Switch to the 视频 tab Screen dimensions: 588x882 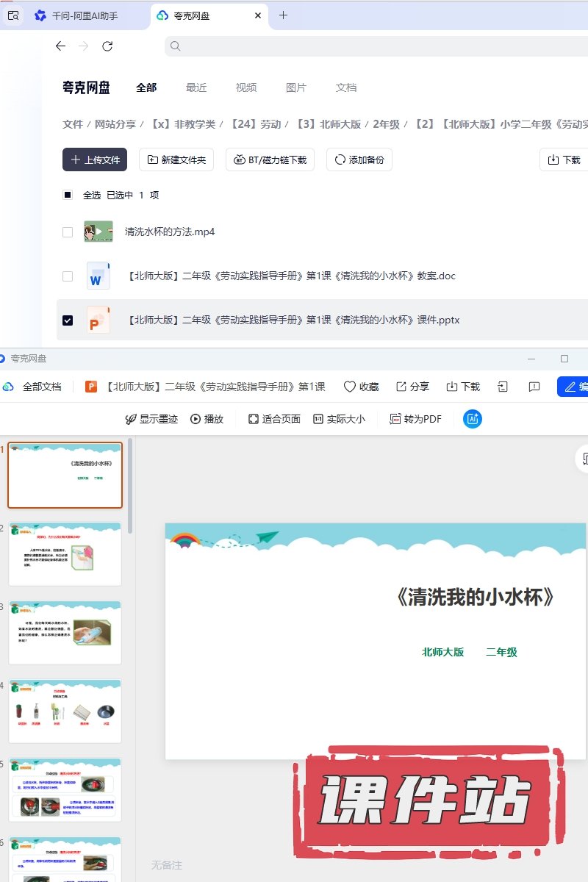coord(246,87)
